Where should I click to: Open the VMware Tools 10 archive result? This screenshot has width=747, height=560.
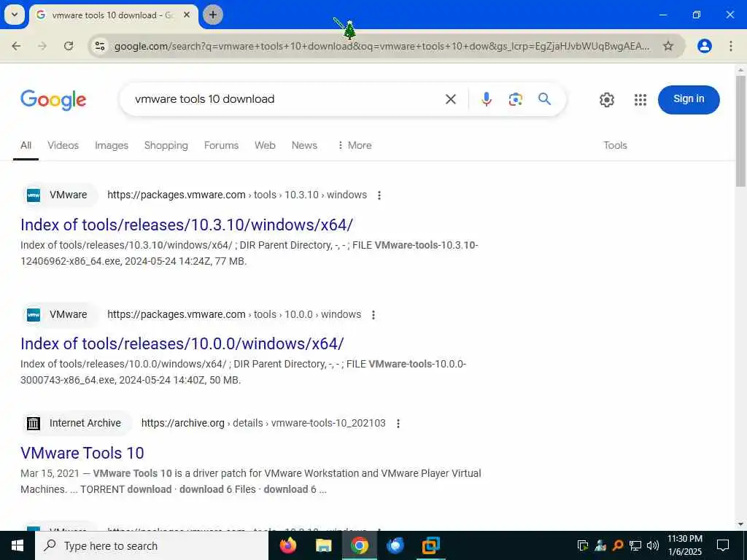[82, 453]
